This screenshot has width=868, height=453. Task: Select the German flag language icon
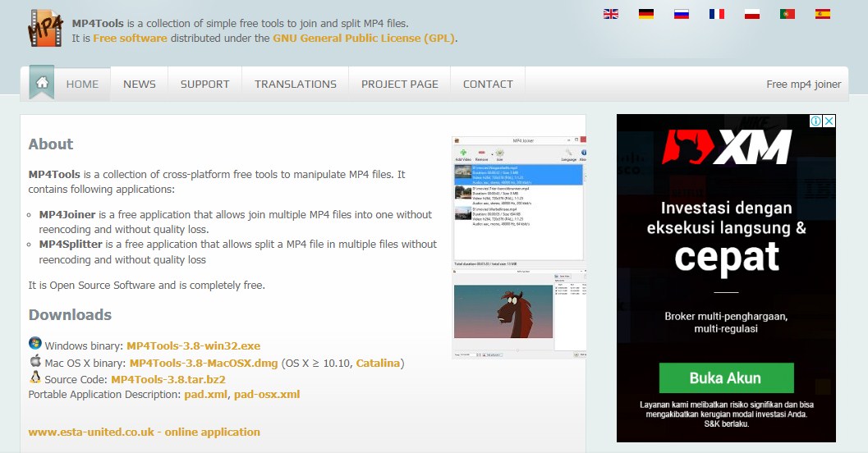(646, 14)
